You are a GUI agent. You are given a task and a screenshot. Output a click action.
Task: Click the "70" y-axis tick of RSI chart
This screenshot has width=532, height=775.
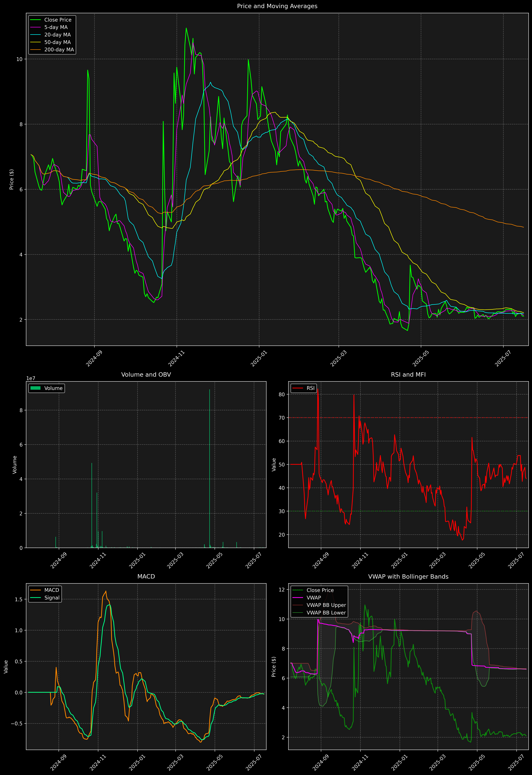pos(282,418)
